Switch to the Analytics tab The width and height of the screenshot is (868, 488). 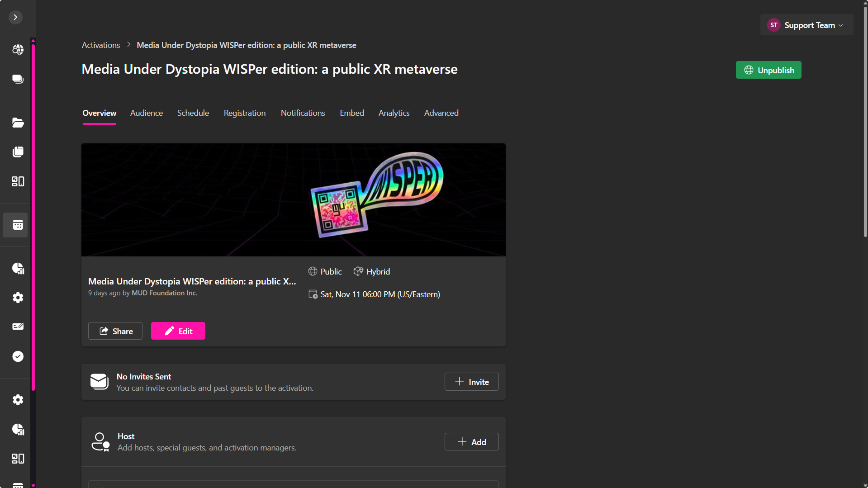[394, 113]
